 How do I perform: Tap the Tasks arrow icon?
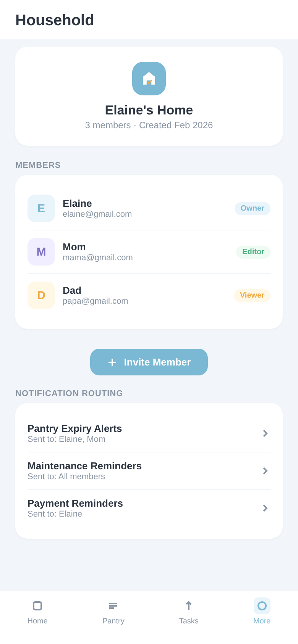click(189, 606)
